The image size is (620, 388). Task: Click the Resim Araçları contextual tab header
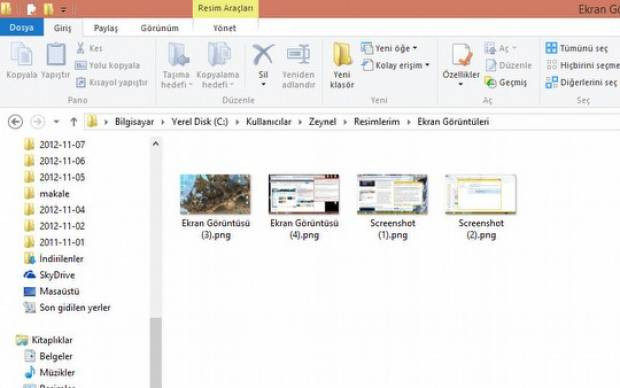[225, 8]
